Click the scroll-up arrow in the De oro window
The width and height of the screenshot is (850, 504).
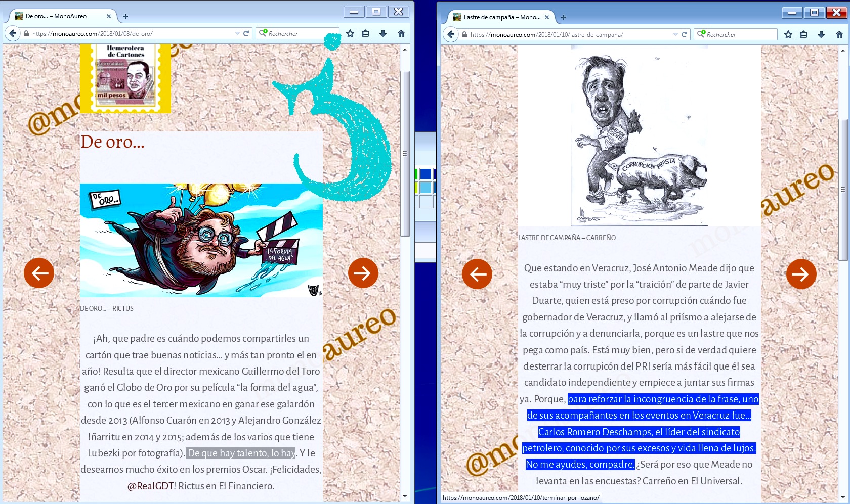tap(405, 49)
